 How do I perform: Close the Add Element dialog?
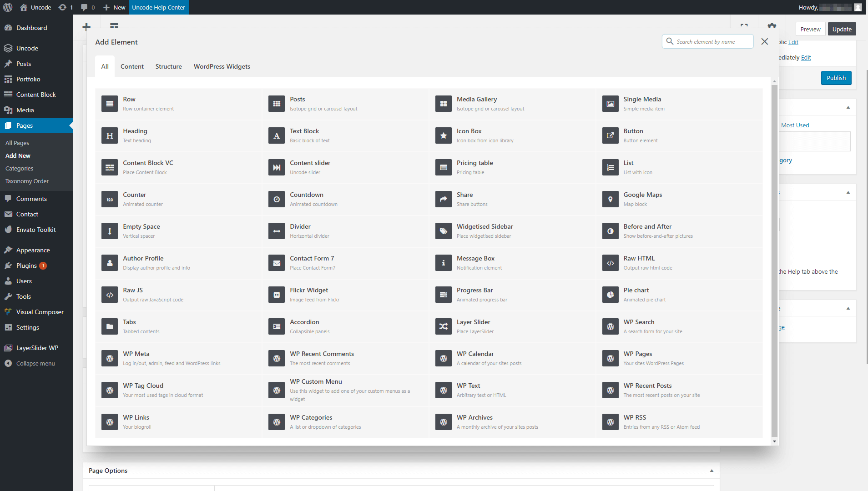pos(765,41)
